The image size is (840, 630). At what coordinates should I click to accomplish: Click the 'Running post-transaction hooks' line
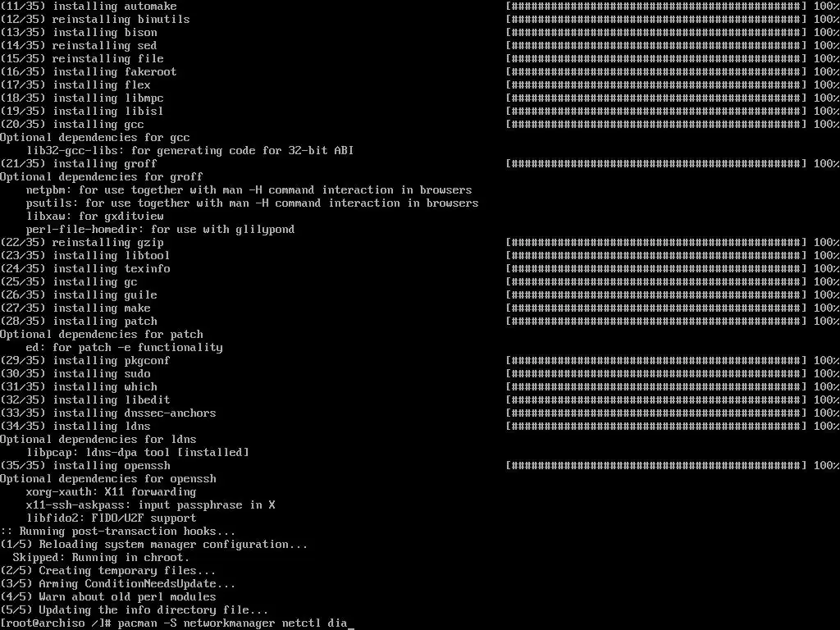(x=117, y=532)
